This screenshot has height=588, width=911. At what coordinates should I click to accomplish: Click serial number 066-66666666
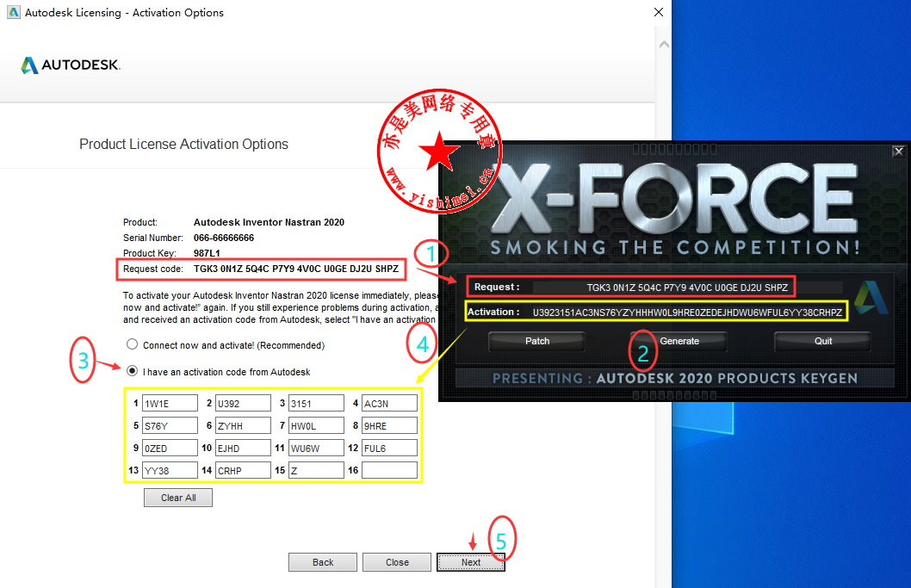(x=224, y=238)
